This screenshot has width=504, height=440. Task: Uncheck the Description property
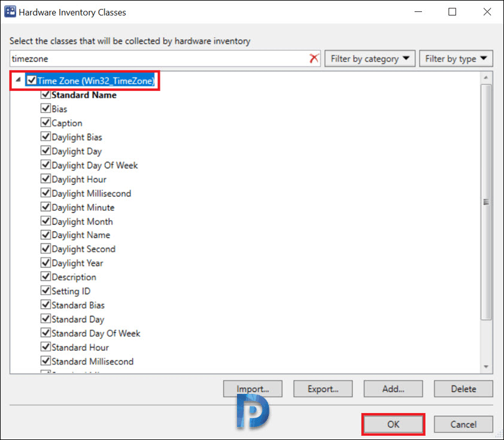46,277
